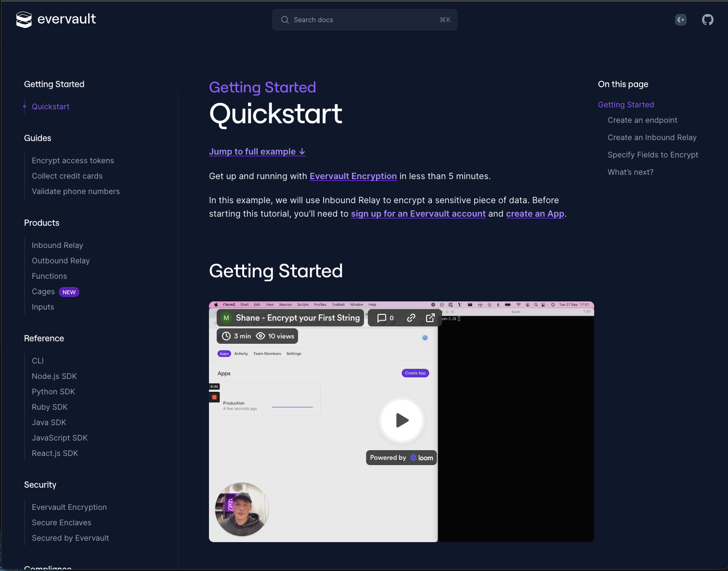Open React.js SDK reference
The image size is (728, 571).
click(x=55, y=454)
